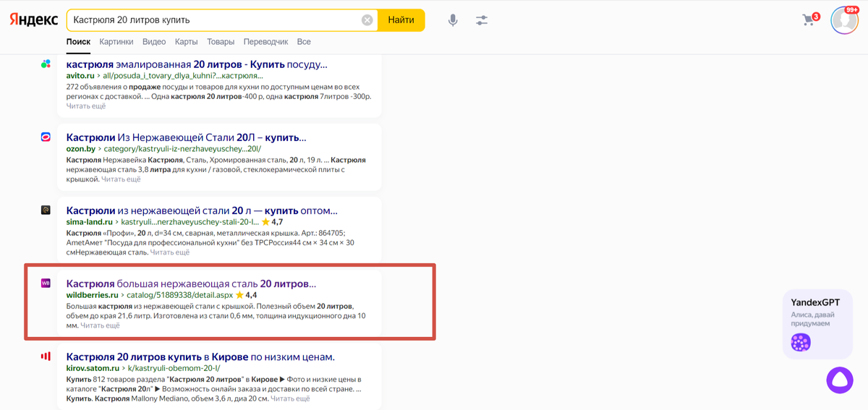Launch Alice assistant round purple button
868x410 pixels.
point(840,380)
